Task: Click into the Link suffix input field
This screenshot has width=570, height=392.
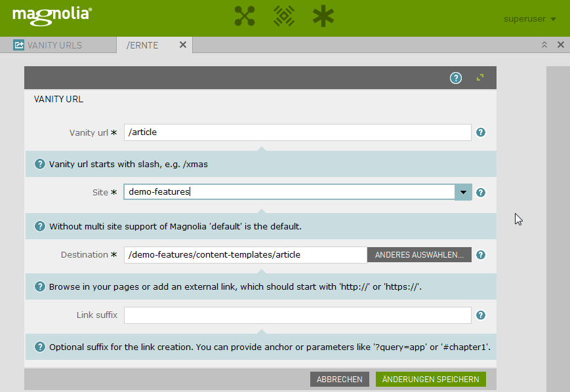Action: 297,315
